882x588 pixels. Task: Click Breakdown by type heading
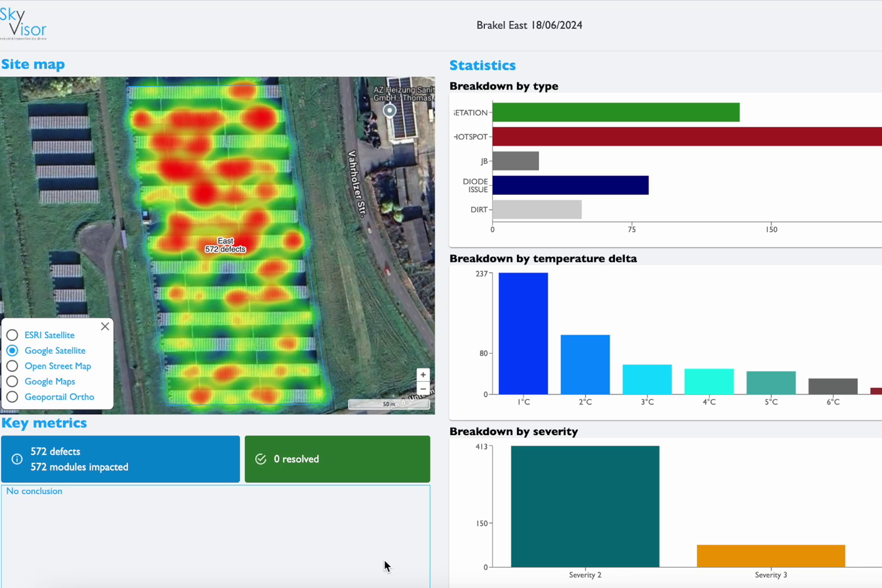click(x=504, y=86)
